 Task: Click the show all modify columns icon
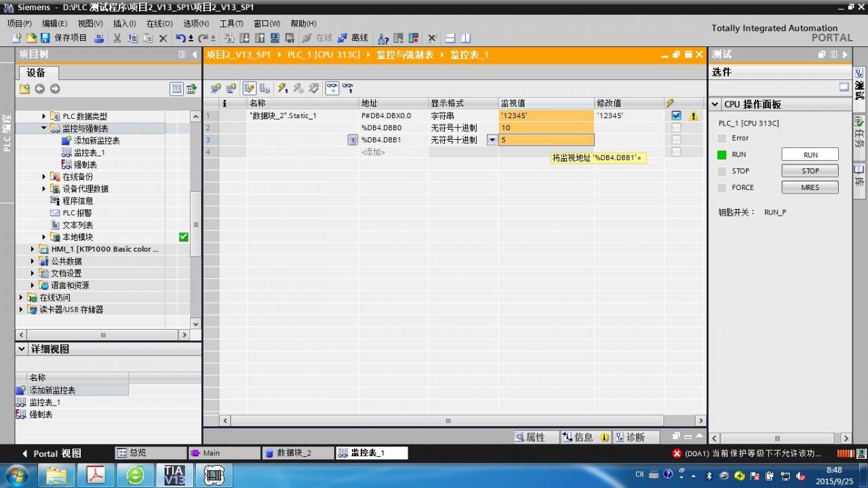pyautogui.click(x=249, y=88)
